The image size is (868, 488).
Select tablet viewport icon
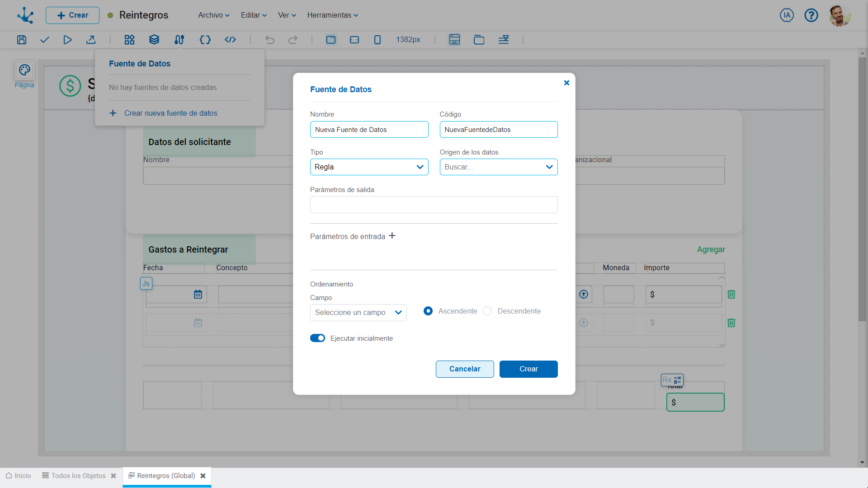354,40
